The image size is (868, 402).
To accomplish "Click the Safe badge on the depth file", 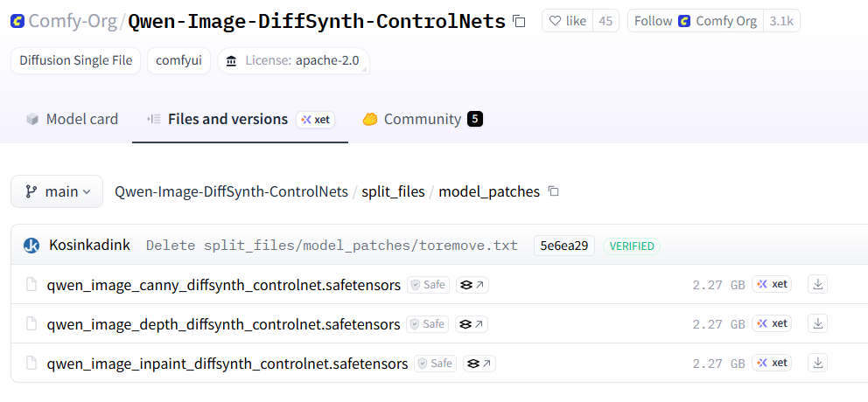I will (427, 324).
